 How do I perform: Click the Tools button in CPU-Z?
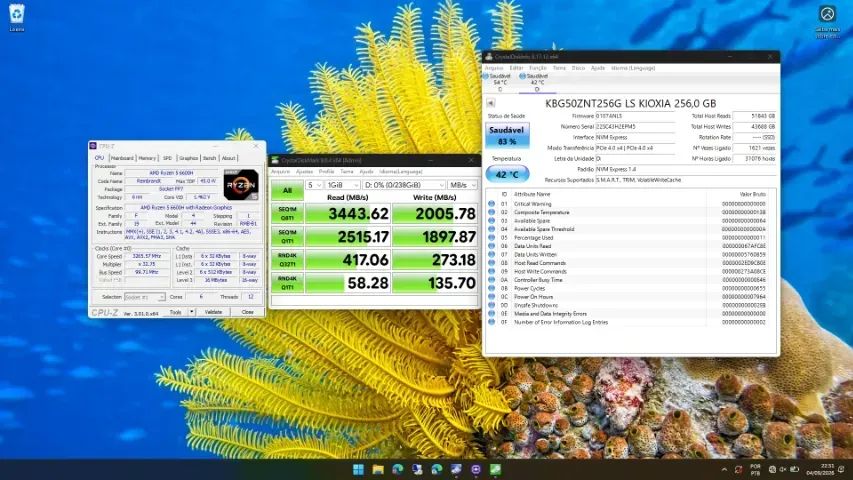pyautogui.click(x=175, y=312)
